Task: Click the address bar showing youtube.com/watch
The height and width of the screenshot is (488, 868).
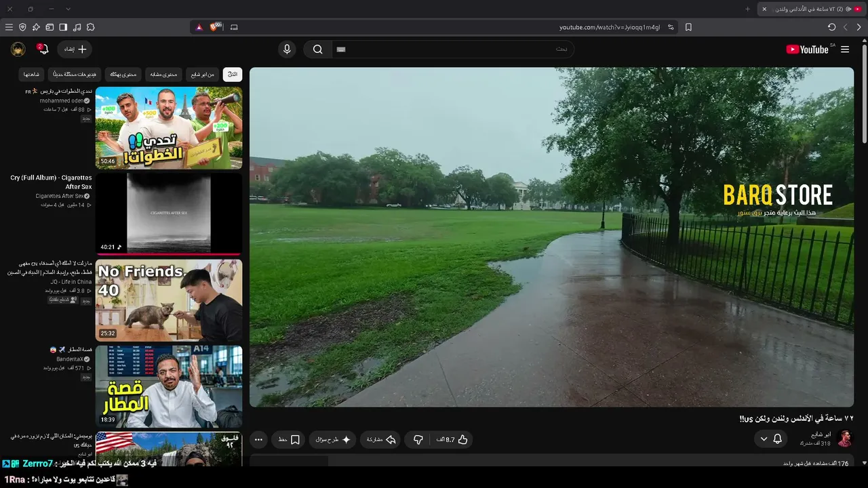Action: (x=609, y=27)
